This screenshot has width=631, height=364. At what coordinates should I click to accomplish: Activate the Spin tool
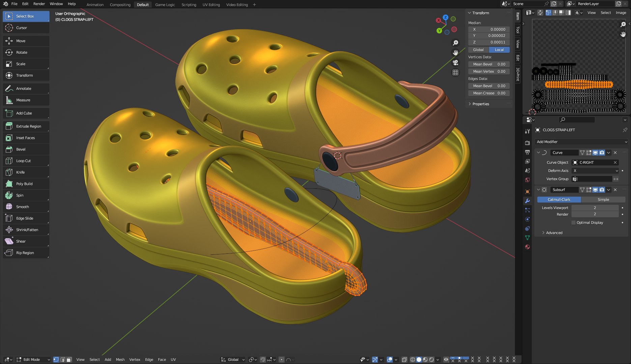click(26, 195)
